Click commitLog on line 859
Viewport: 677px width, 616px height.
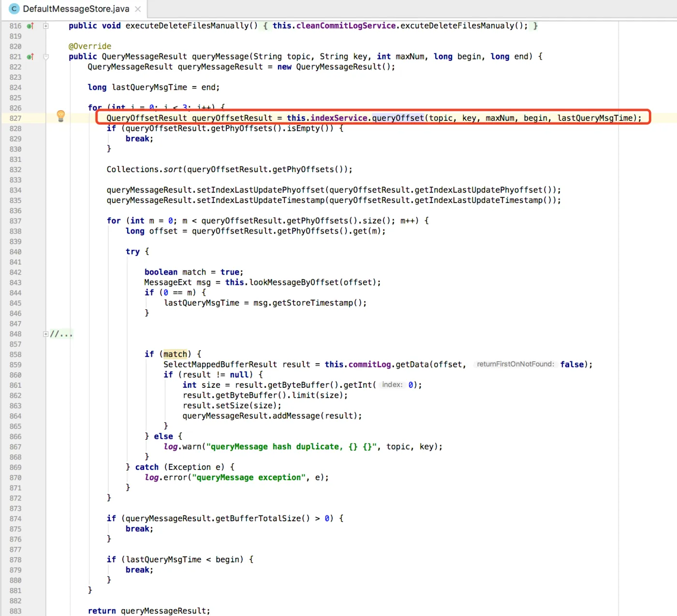(x=369, y=365)
